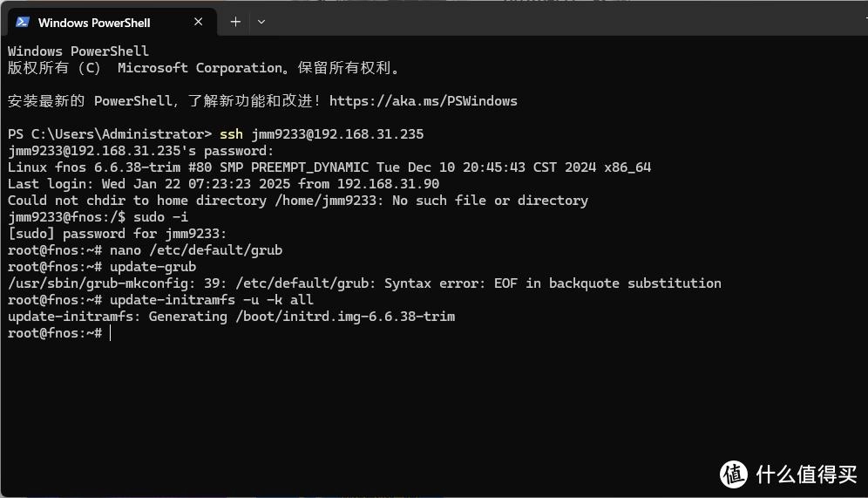Click the Generating /boot/initrd.img output line

click(232, 317)
